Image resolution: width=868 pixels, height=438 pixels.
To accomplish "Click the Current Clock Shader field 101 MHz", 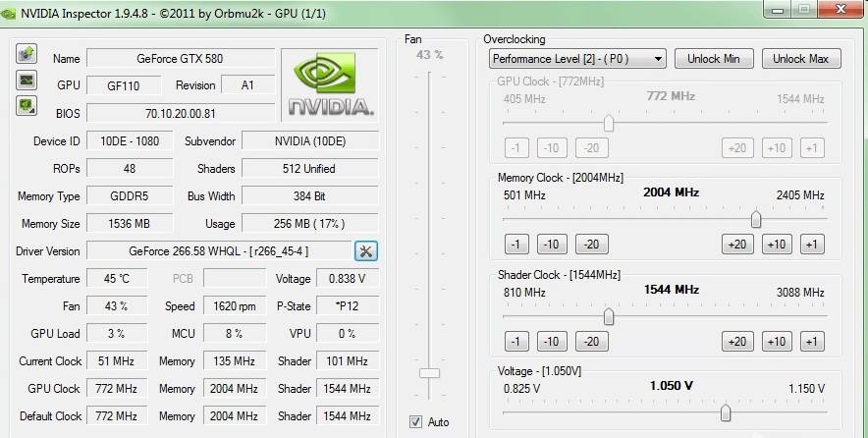I will [347, 361].
